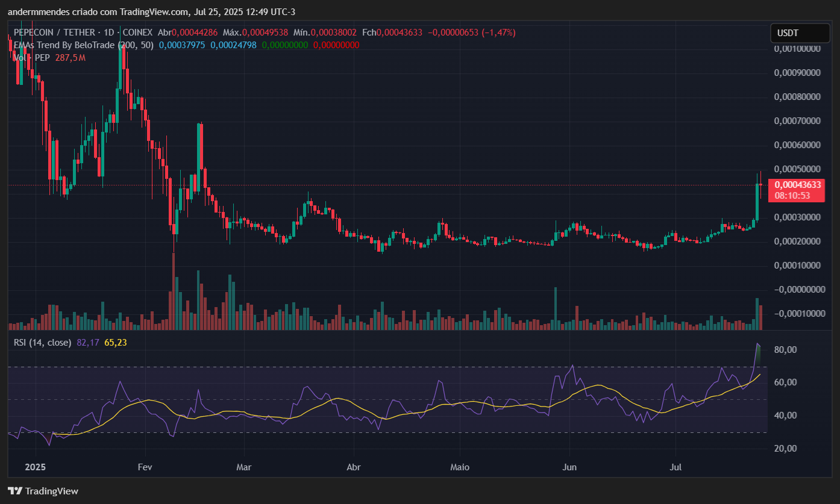Click the 0,00010000 price axis label
Viewport: 840px width, 504px height.
[x=797, y=266]
